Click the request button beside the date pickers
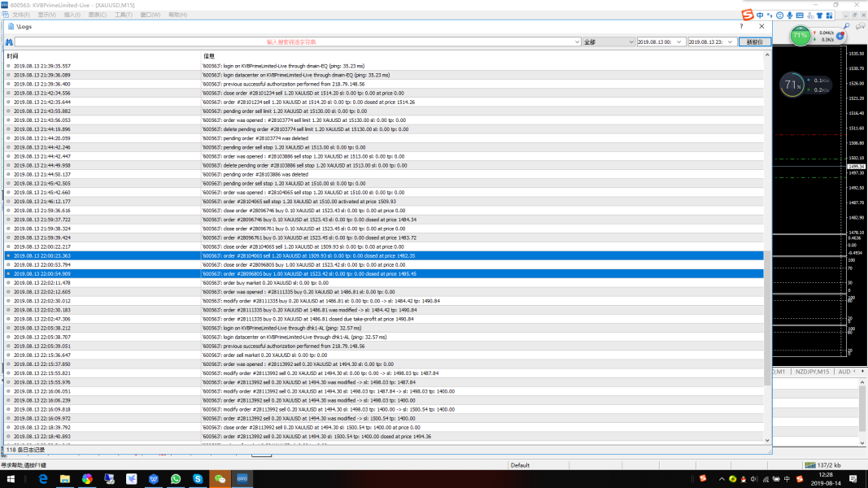 pos(754,41)
